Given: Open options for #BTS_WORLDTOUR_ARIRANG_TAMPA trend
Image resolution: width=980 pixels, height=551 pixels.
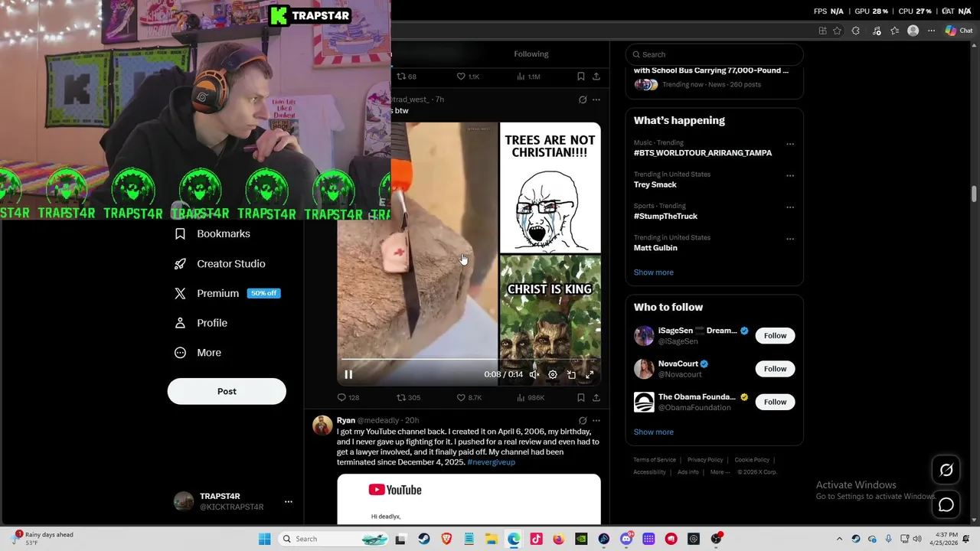Looking at the screenshot, I should [790, 144].
